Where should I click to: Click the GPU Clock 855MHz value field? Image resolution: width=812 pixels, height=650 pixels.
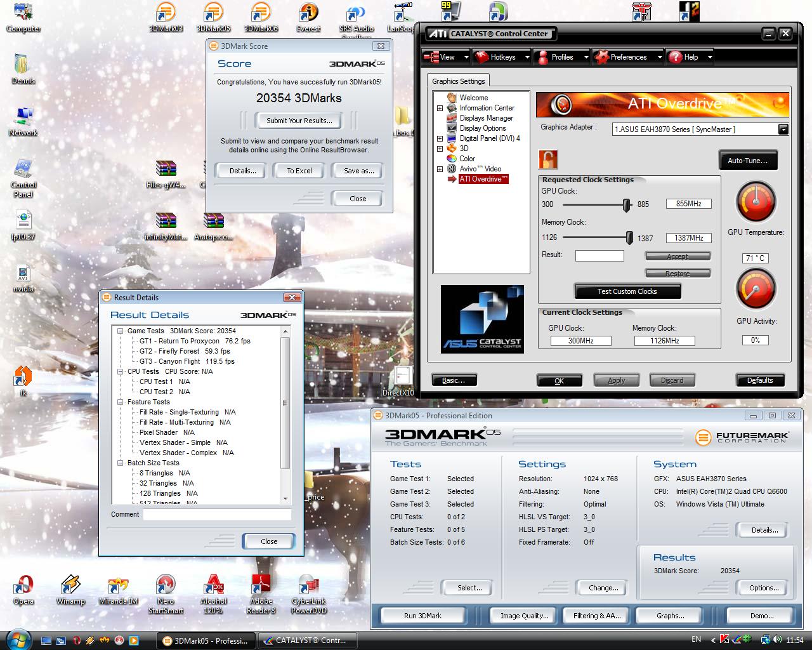(688, 204)
